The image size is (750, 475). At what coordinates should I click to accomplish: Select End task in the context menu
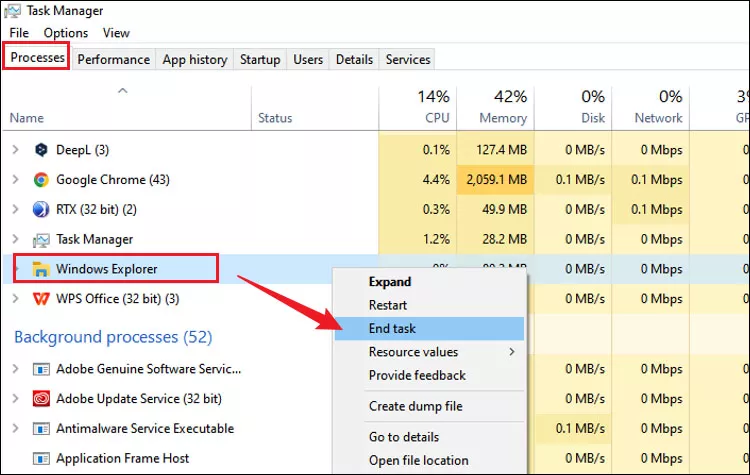(x=430, y=329)
